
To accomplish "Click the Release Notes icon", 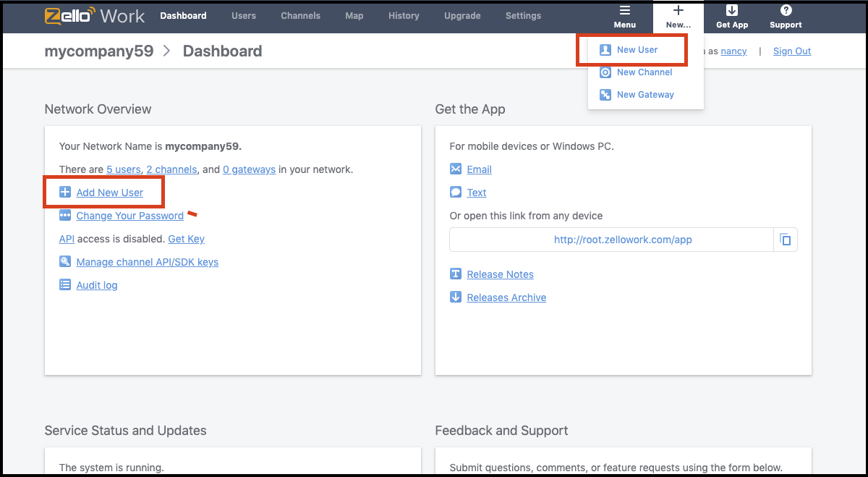I will point(455,274).
